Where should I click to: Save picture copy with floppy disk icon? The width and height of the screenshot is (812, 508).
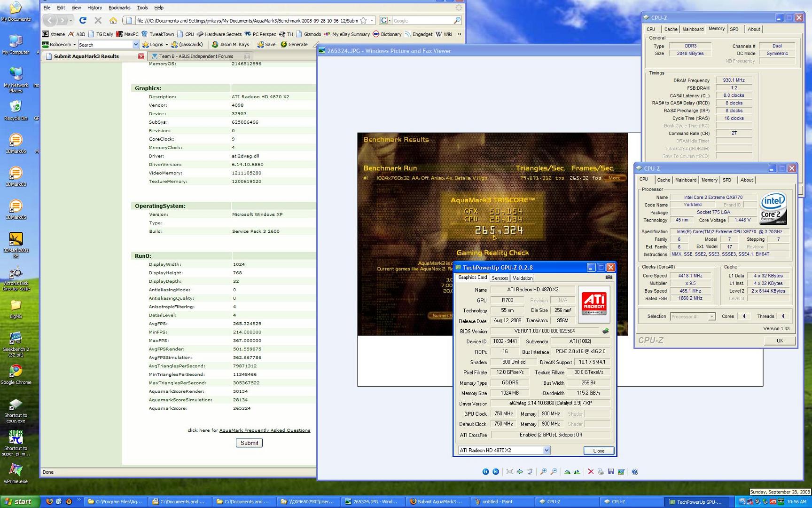click(611, 472)
